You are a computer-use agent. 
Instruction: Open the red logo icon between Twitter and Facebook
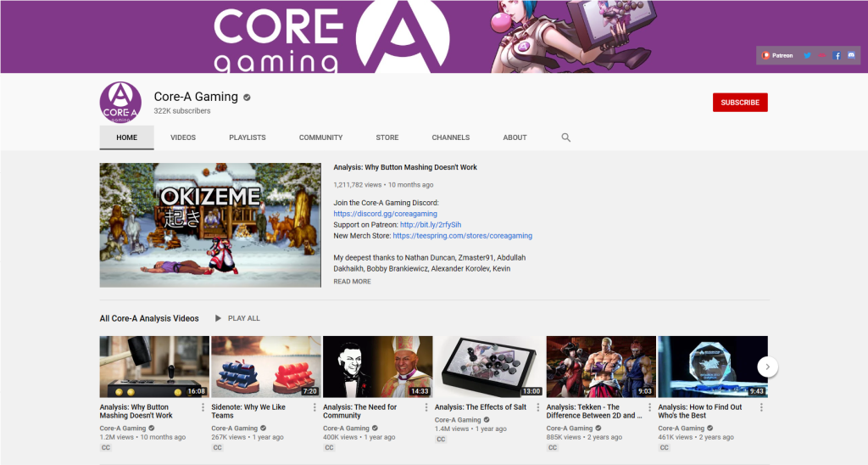pyautogui.click(x=822, y=55)
